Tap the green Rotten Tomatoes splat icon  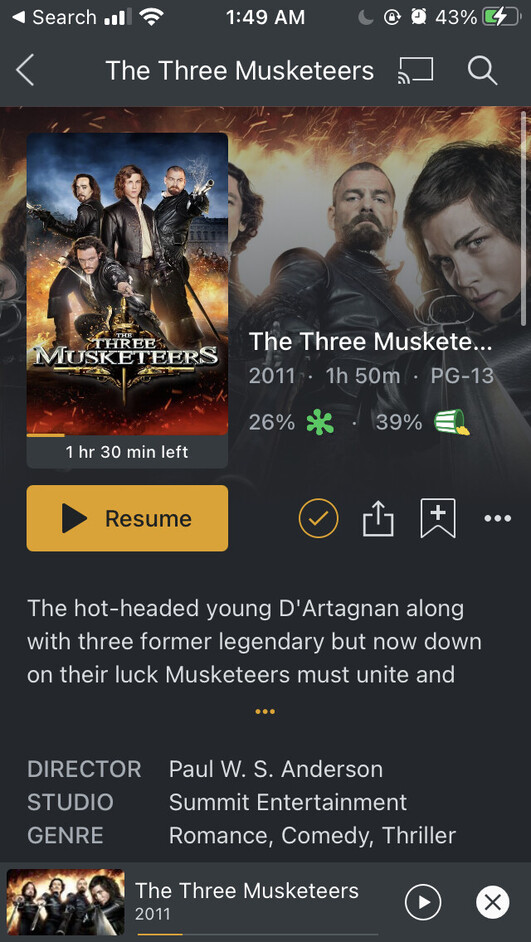click(320, 423)
